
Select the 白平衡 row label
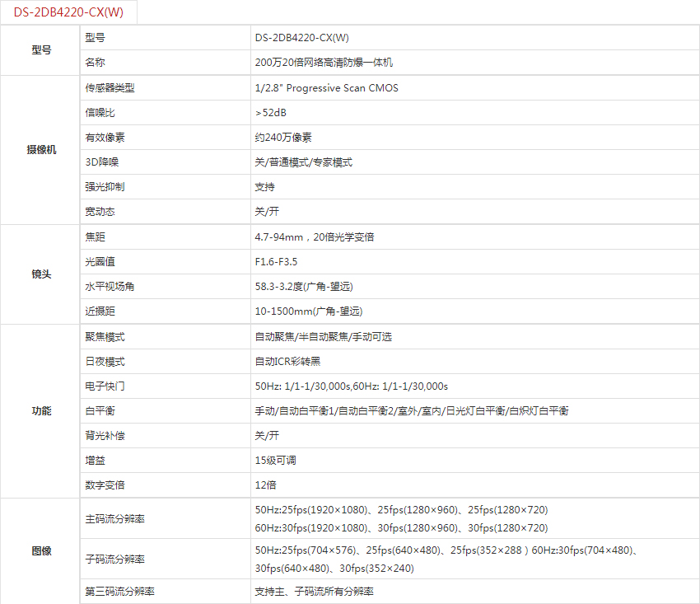point(100,411)
